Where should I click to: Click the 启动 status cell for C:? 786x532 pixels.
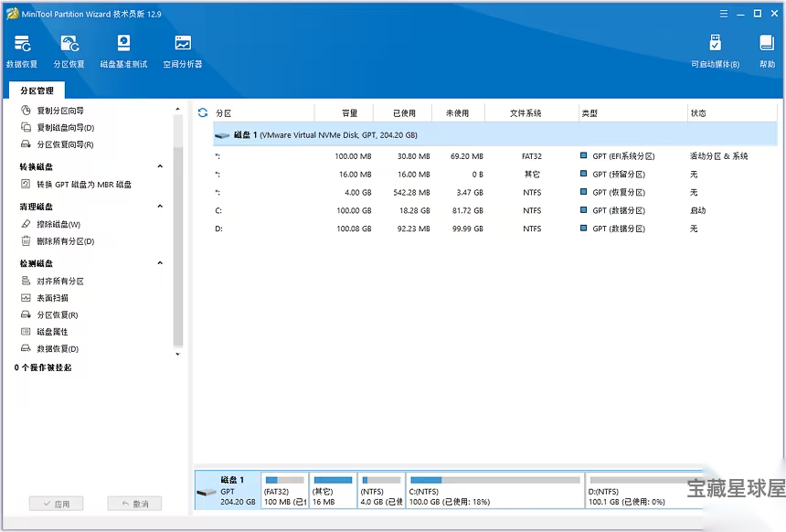[x=697, y=210]
